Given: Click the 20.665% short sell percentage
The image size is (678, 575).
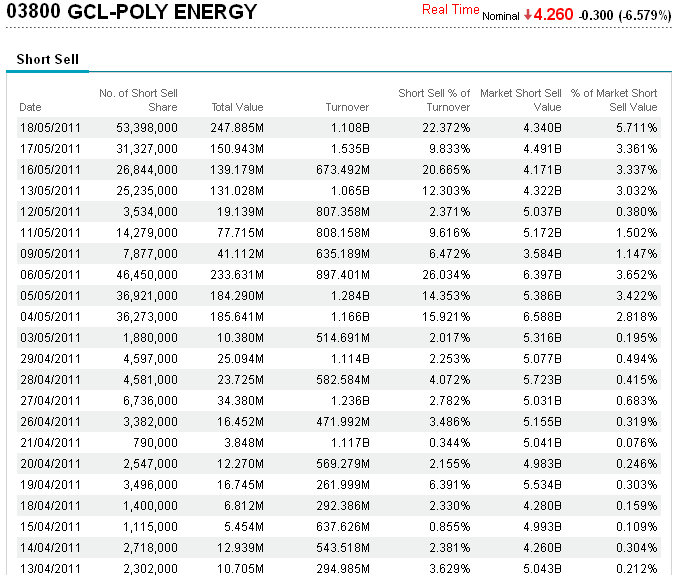Looking at the screenshot, I should (x=446, y=170).
